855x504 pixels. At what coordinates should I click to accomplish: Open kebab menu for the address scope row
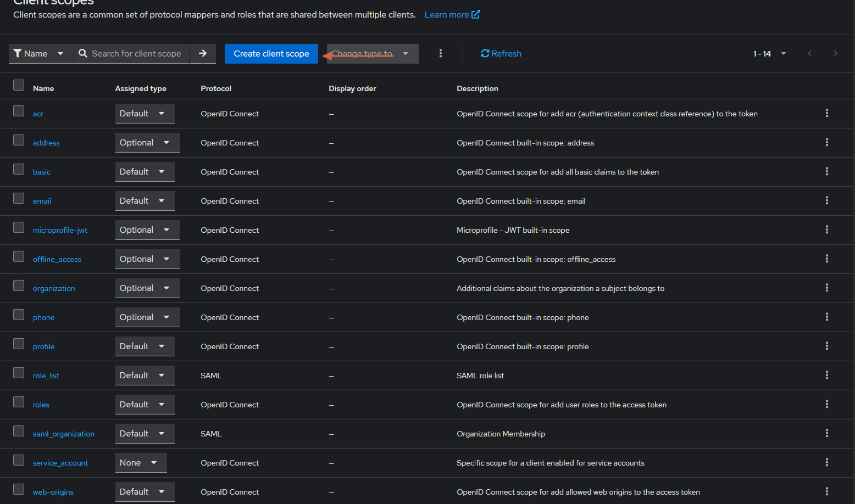[826, 142]
